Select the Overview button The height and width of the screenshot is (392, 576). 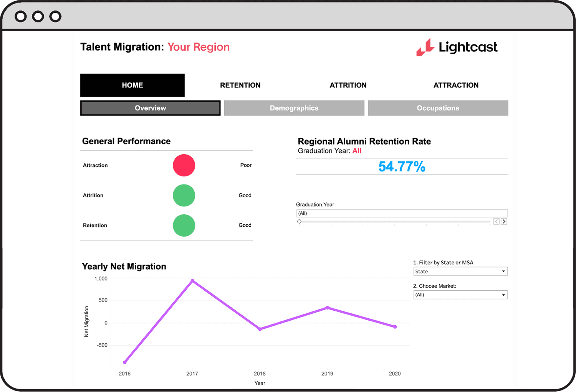[150, 108]
